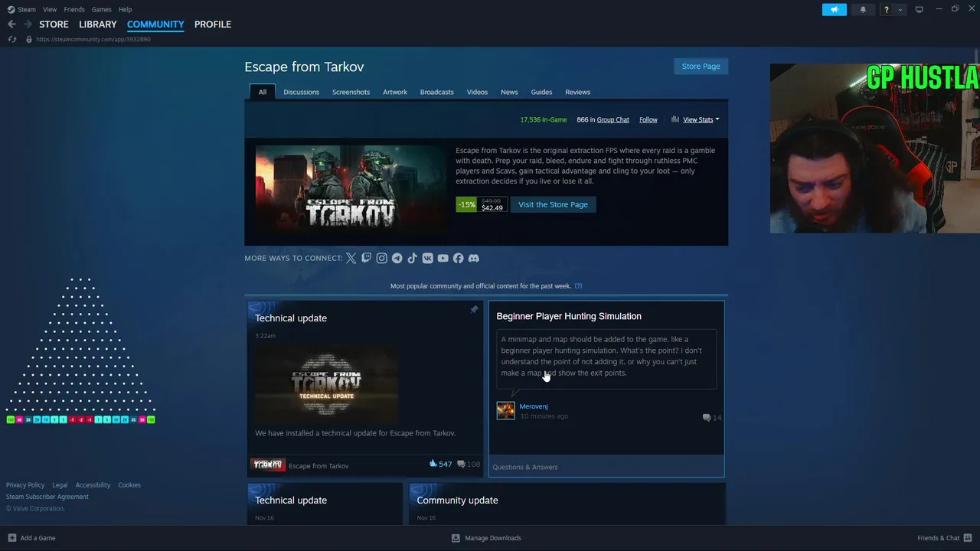This screenshot has height=551, width=980.
Task: Click the Merovenj username link
Action: [534, 406]
